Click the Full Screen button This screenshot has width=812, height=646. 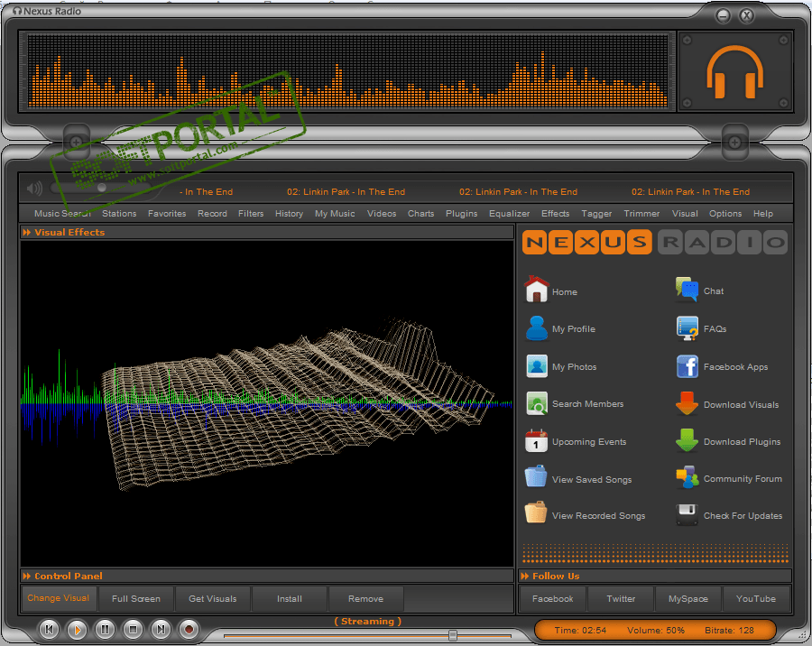point(135,598)
